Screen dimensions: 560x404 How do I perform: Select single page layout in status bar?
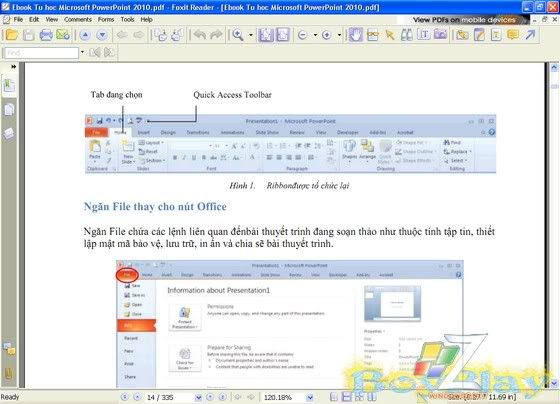[334, 397]
